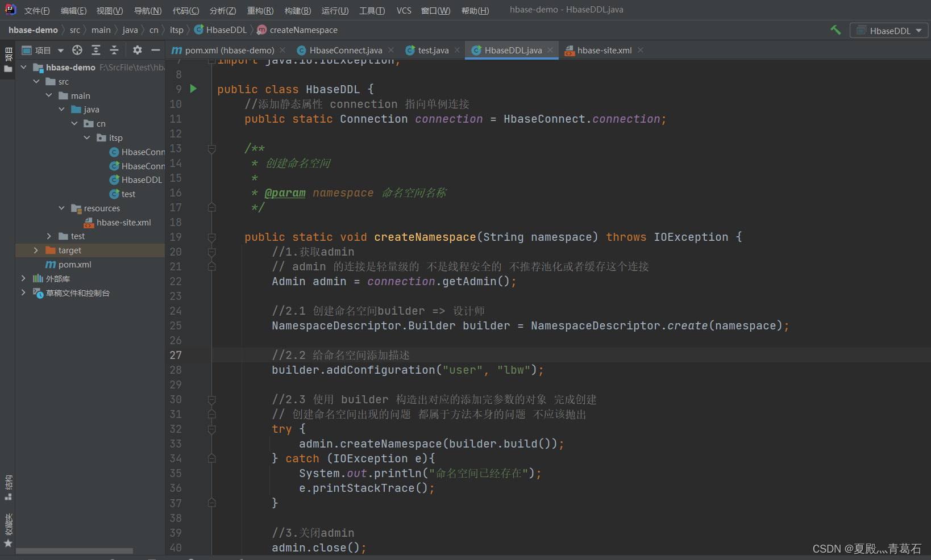Click hbase-demo in the breadcrumb bar
Screen dimensions: 931x560
pyautogui.click(x=33, y=30)
